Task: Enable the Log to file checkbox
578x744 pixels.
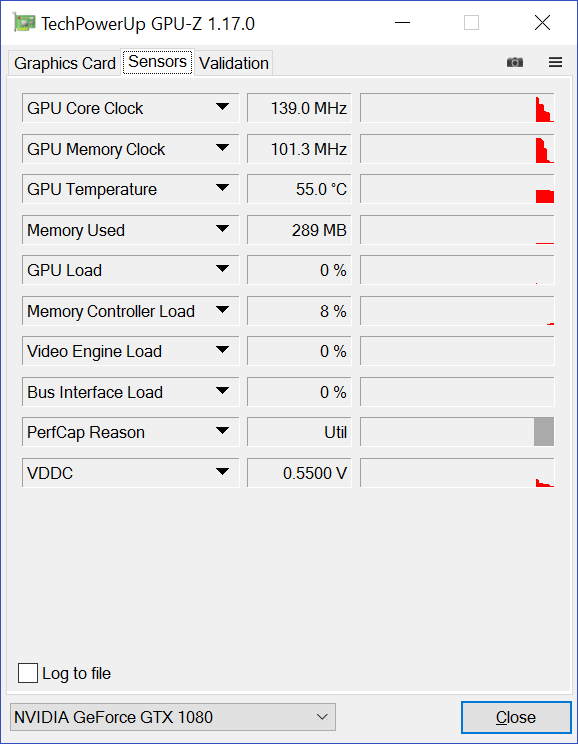Action: 28,673
